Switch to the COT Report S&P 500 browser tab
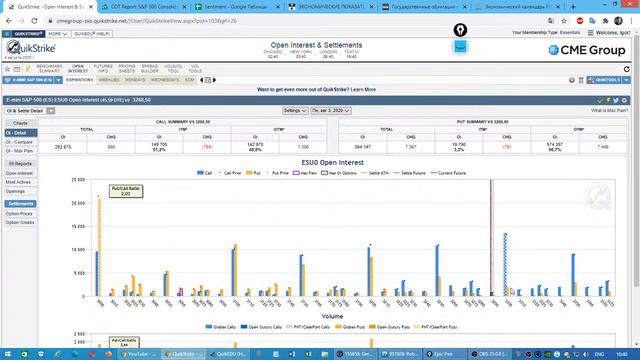640x360 pixels. click(x=144, y=7)
